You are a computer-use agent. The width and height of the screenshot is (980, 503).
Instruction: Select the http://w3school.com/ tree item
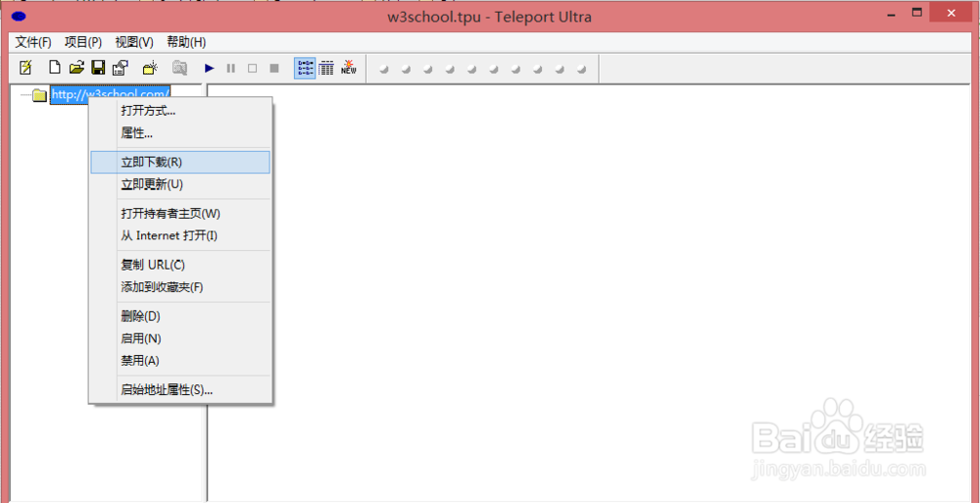coord(111,95)
